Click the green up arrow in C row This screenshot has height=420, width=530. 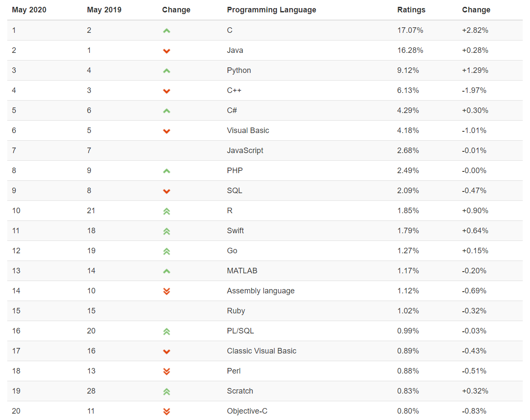coord(166,31)
